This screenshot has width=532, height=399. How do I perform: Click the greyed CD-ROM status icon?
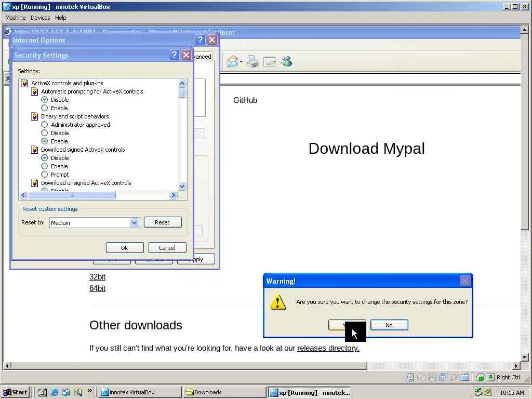(x=421, y=377)
